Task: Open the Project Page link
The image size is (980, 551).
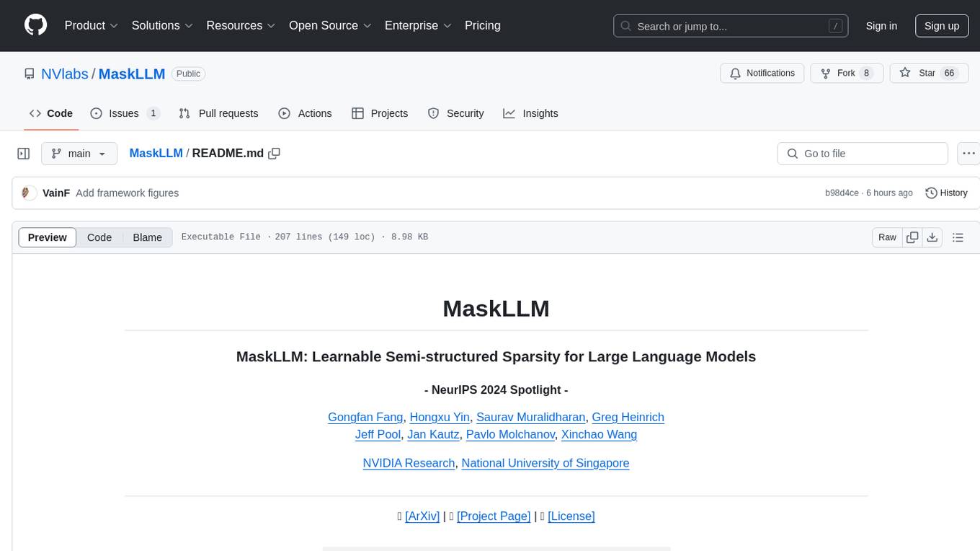Action: pos(494,516)
